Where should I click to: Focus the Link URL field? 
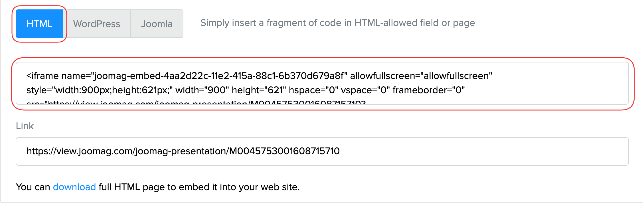click(x=456, y=151)
